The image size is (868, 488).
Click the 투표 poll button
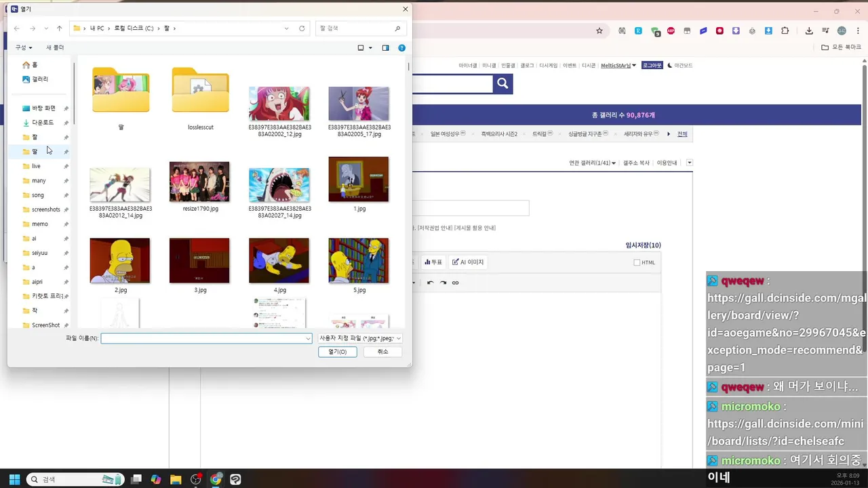(x=433, y=262)
